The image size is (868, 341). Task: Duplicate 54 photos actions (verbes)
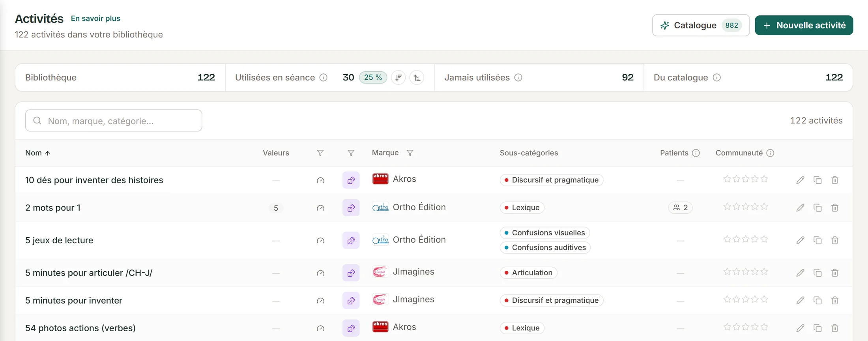(x=817, y=328)
